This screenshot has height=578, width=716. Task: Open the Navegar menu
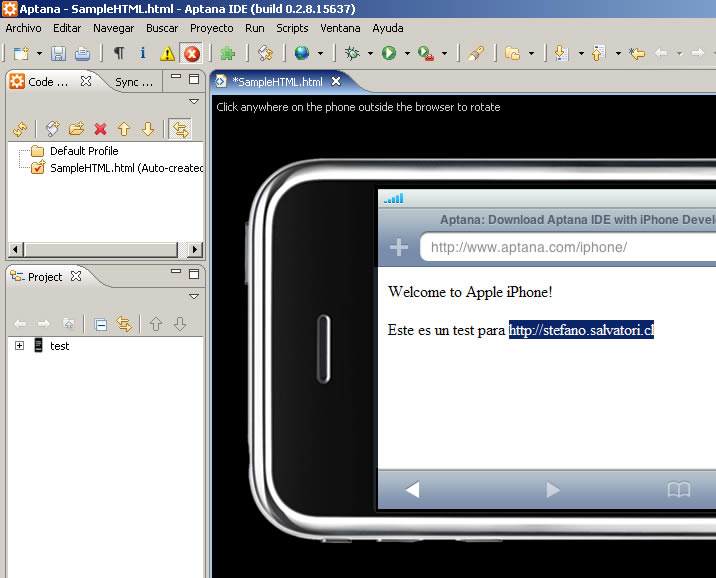click(x=114, y=28)
